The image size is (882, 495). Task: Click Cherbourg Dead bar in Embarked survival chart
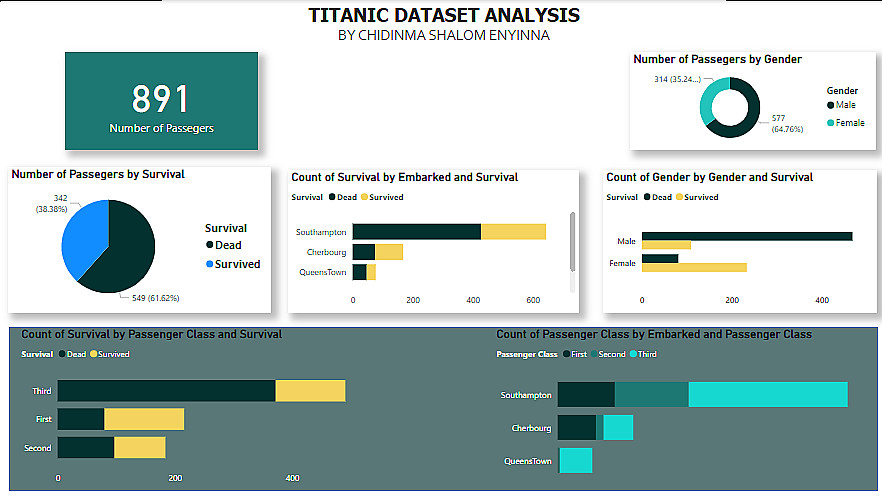click(x=364, y=252)
